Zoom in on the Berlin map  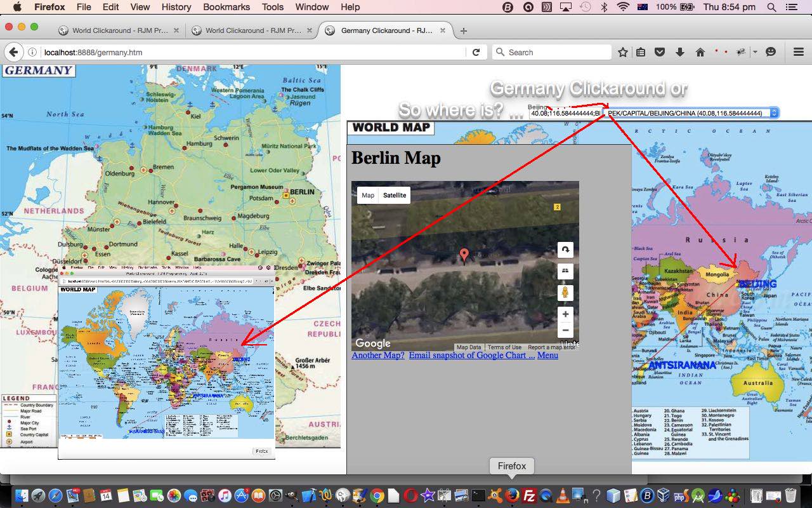[565, 314]
